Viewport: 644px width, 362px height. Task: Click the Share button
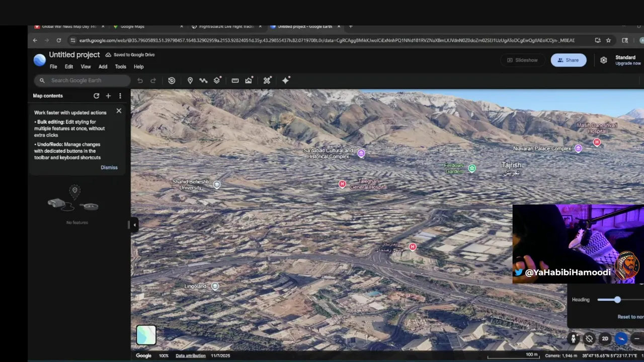pyautogui.click(x=569, y=60)
